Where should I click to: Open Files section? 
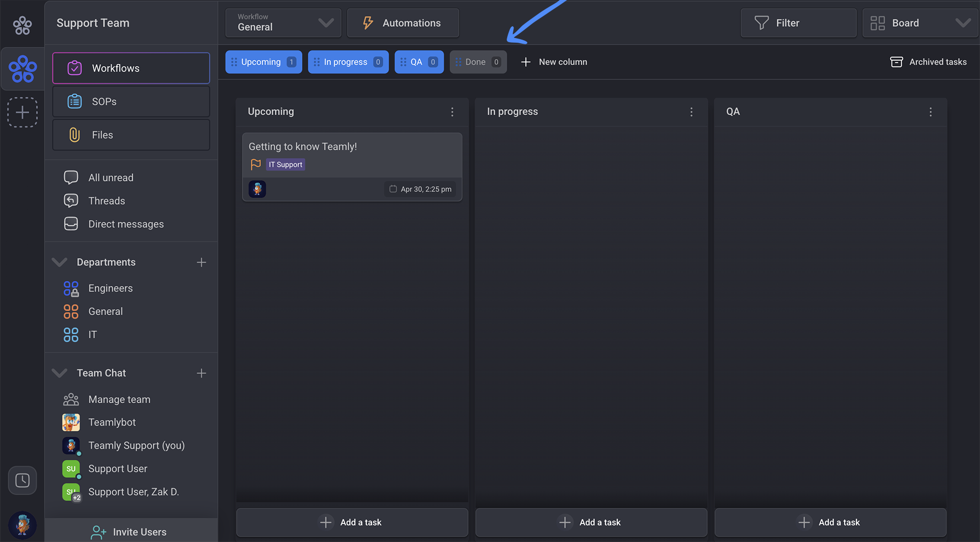pyautogui.click(x=131, y=135)
